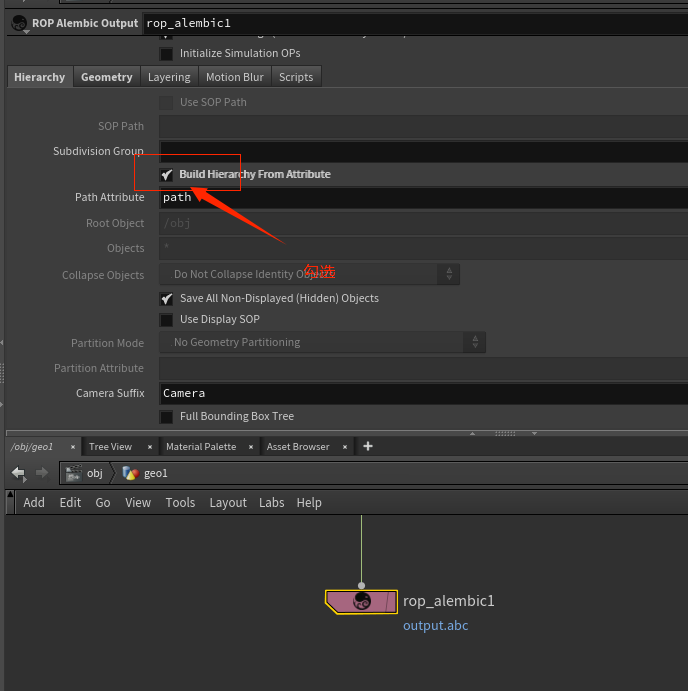
Task: Click the obj network icon in path bar
Action: 73,473
